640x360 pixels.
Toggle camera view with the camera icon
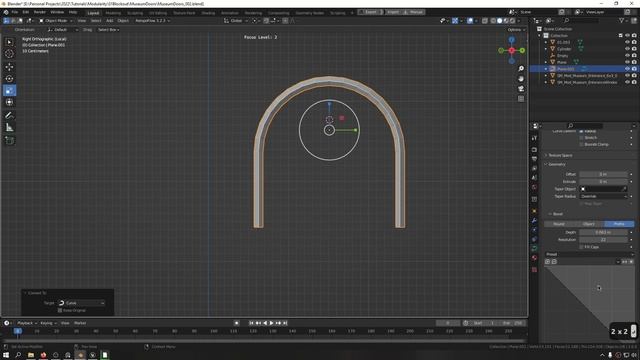pyautogui.click(x=521, y=89)
